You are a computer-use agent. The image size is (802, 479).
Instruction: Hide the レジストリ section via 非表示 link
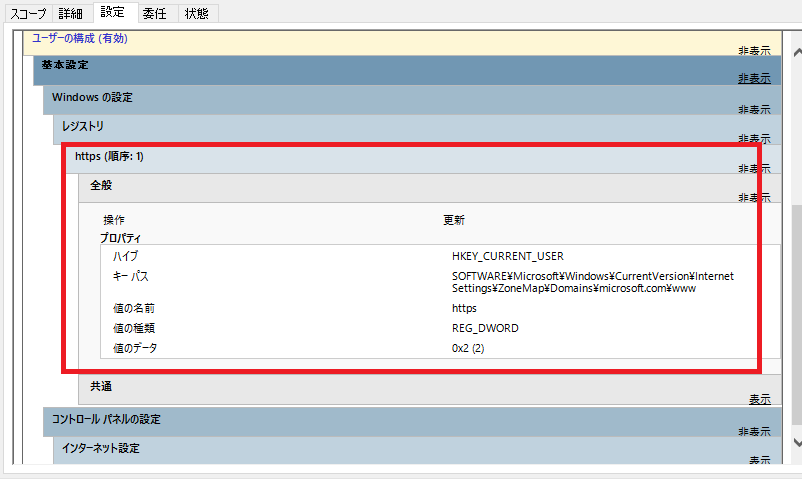[754, 139]
